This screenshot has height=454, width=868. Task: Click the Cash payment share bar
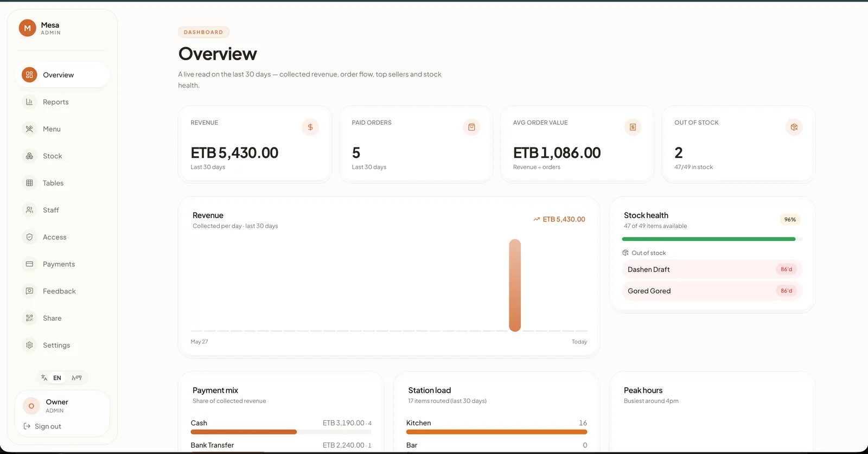281,432
